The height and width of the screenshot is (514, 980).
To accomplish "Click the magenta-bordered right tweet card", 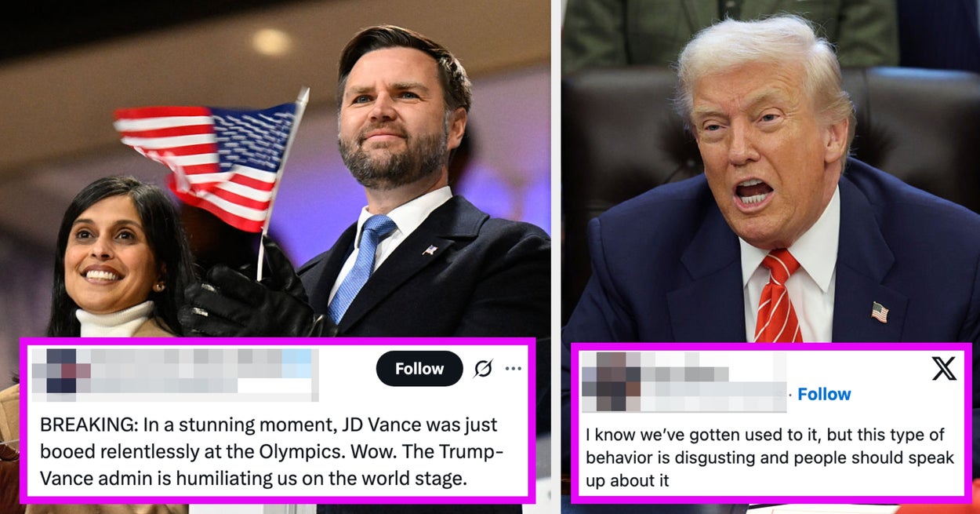I will point(771,422).
